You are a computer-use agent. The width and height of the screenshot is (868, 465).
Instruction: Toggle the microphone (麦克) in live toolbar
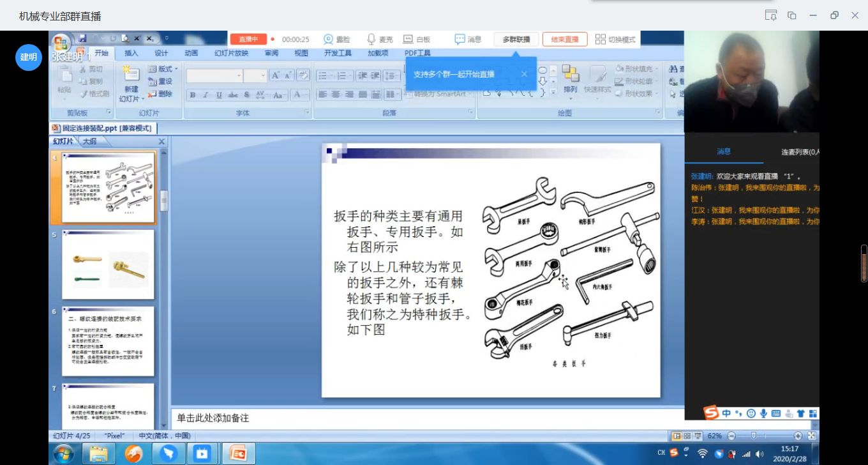point(380,40)
